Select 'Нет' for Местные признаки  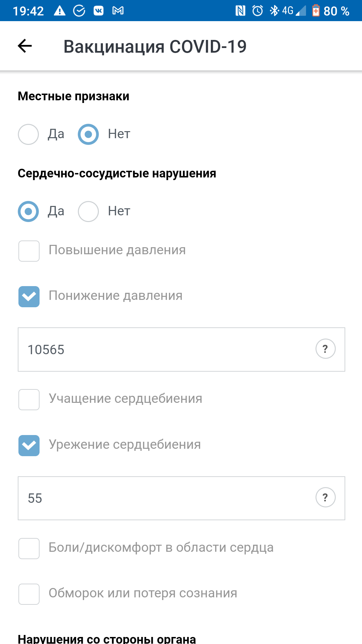(88, 134)
